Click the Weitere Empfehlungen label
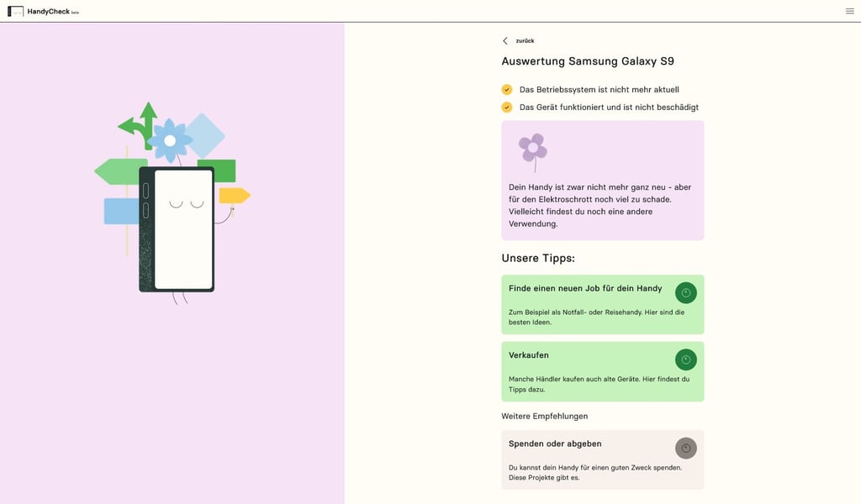The image size is (861, 504). (544, 417)
